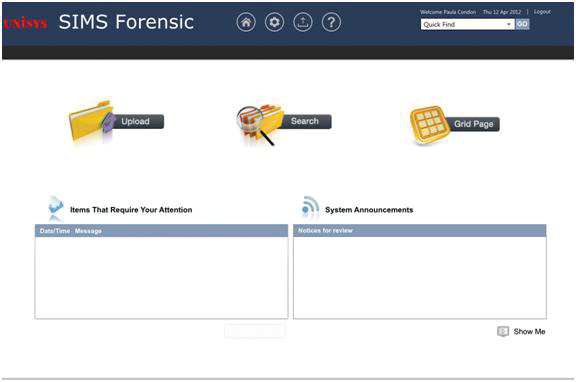Sort by the Date/Time column header

[x=55, y=231]
